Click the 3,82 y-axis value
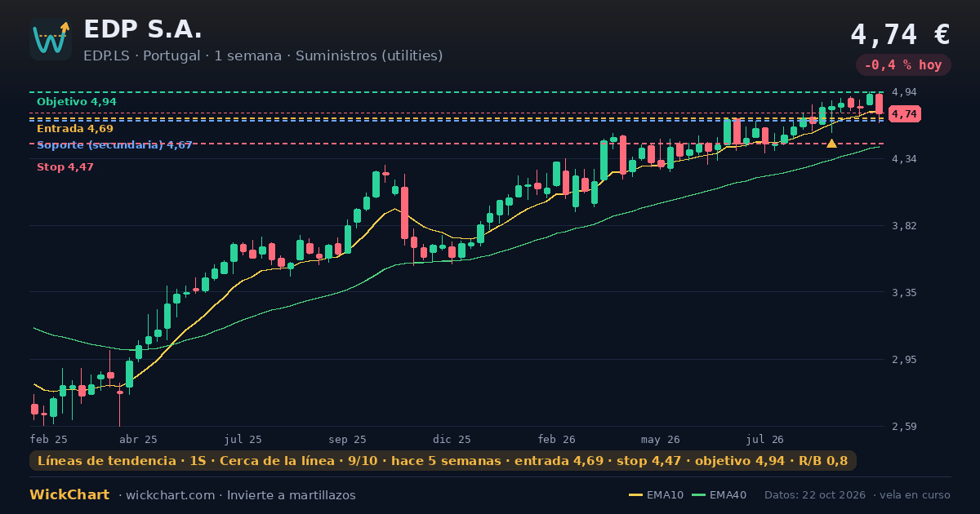980x514 pixels. 905,226
